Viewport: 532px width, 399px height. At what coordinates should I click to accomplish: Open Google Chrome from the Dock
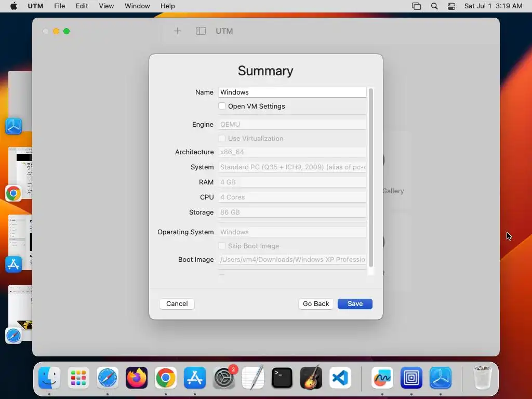click(x=166, y=378)
